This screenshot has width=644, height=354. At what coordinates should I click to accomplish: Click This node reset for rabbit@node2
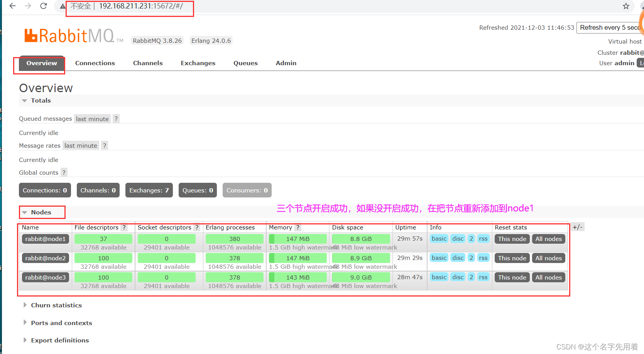[512, 258]
